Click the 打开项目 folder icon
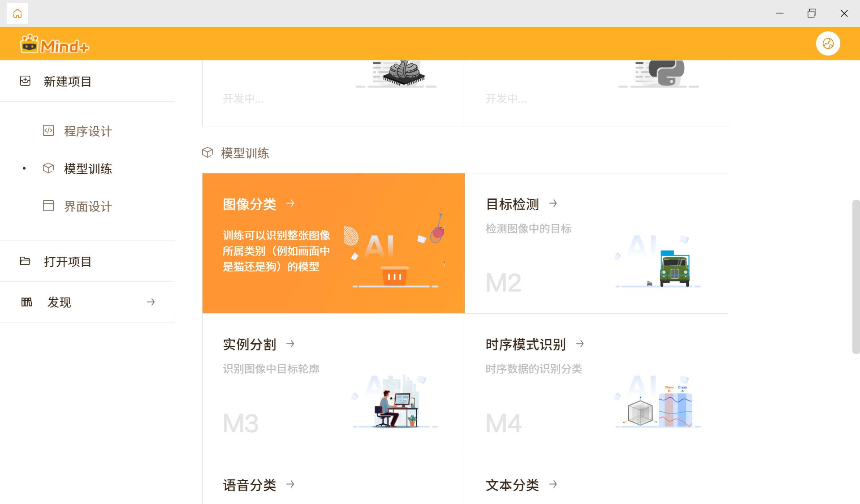This screenshot has width=860, height=504. pos(26,261)
